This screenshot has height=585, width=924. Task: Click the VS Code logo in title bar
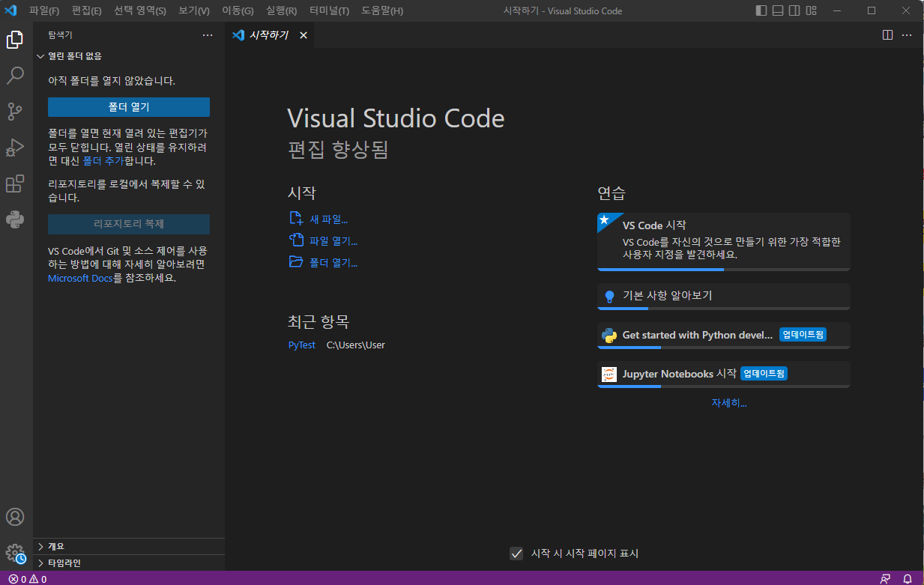(11, 10)
